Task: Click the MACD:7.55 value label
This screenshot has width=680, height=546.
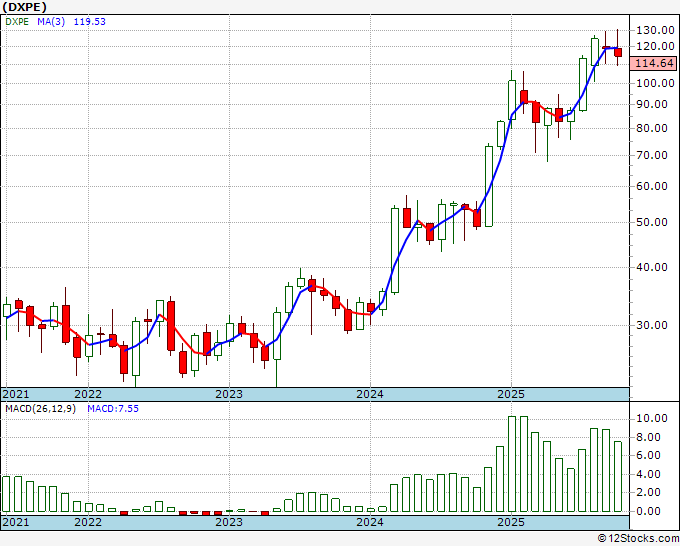Action: 113,409
